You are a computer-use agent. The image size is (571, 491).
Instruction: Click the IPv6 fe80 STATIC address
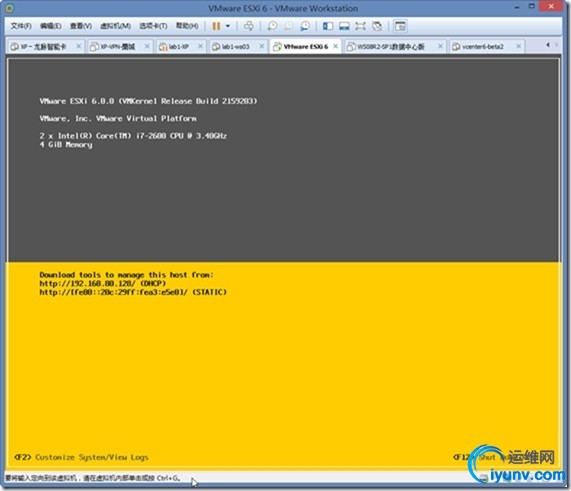coord(133,292)
